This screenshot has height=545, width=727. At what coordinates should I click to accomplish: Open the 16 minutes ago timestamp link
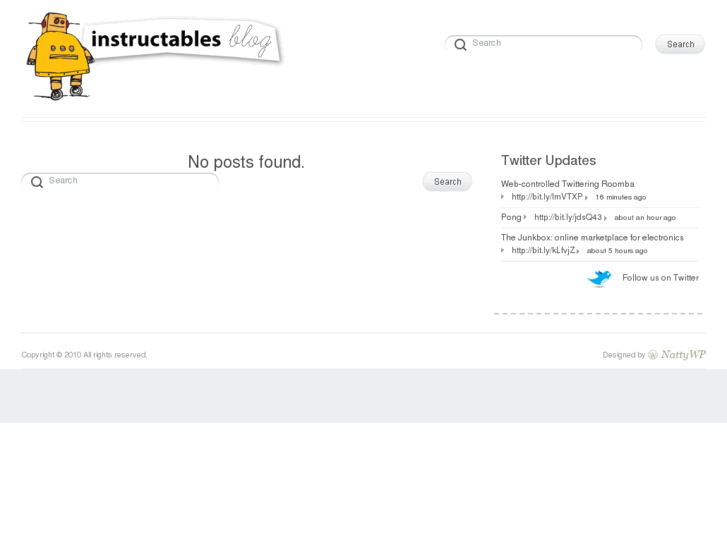(x=620, y=198)
